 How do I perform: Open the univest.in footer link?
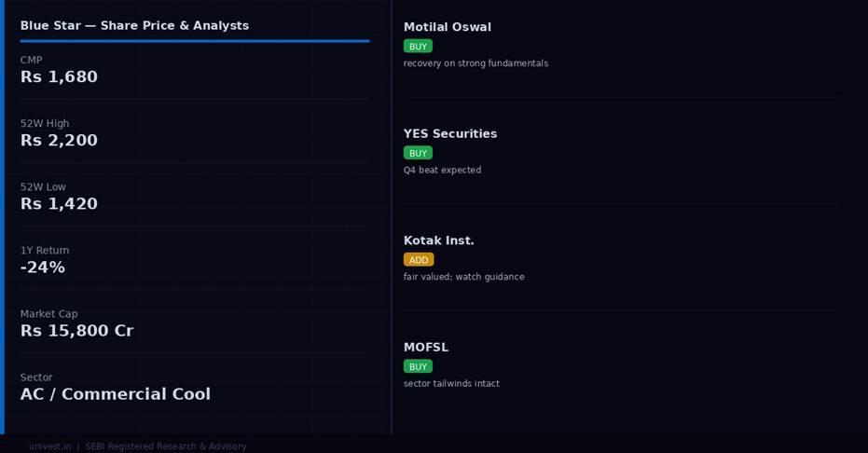pyautogui.click(x=49, y=446)
